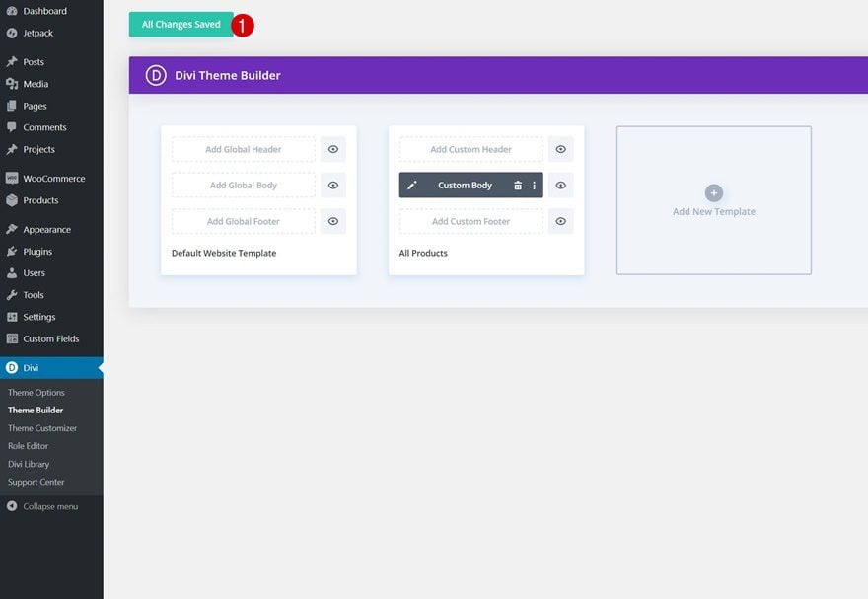Click the Add Custom Header slot

(471, 149)
